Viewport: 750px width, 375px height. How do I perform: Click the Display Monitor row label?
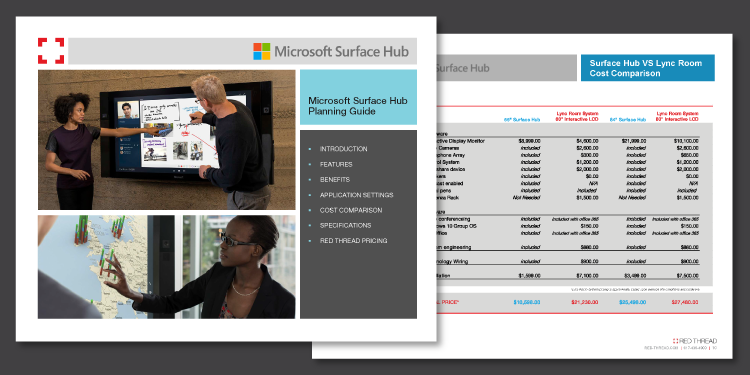pyautogui.click(x=461, y=141)
